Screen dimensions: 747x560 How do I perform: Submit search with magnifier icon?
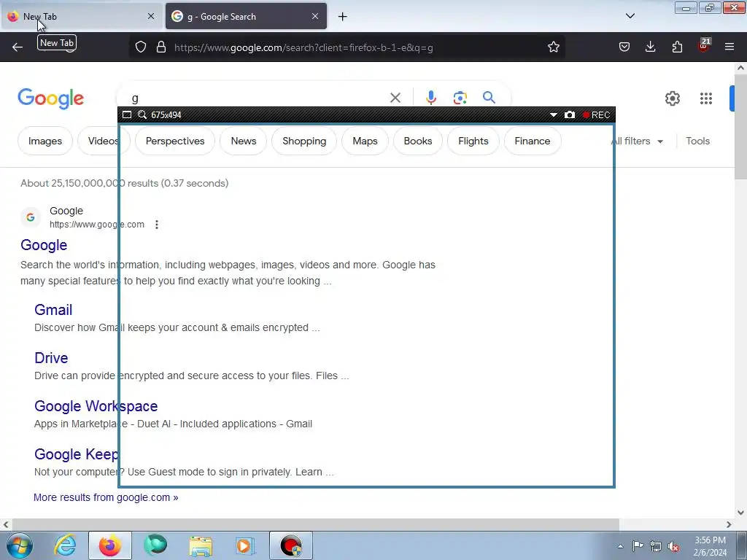(489, 98)
